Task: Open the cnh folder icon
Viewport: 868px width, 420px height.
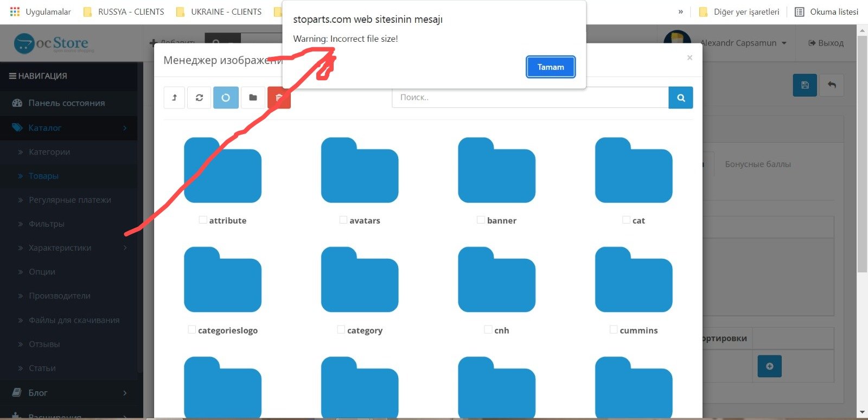Action: [x=496, y=279]
